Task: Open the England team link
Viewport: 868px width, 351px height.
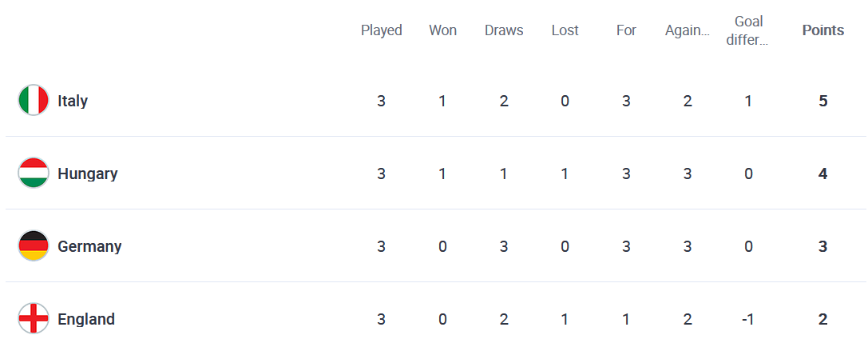Action: [86, 319]
